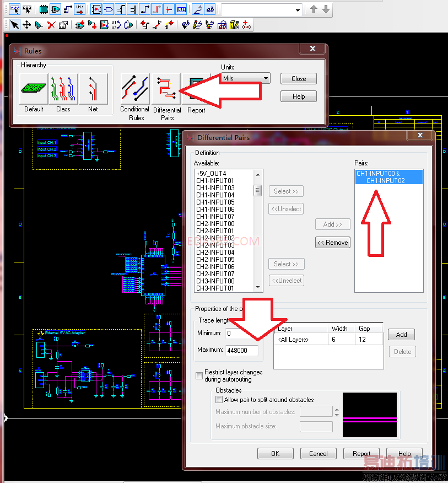Click the red X delete tool

51,25
